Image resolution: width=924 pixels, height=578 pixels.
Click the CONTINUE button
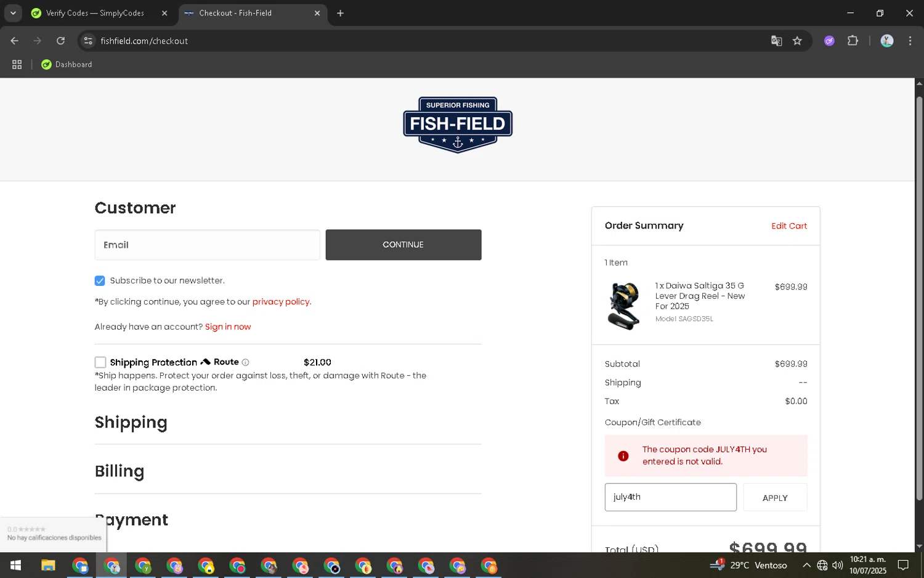click(x=403, y=245)
